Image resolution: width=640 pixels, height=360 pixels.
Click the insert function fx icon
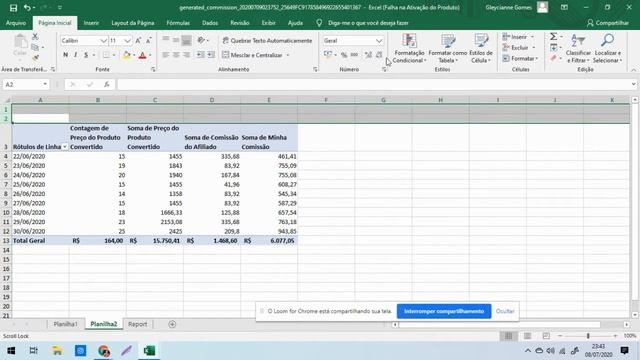tap(107, 84)
